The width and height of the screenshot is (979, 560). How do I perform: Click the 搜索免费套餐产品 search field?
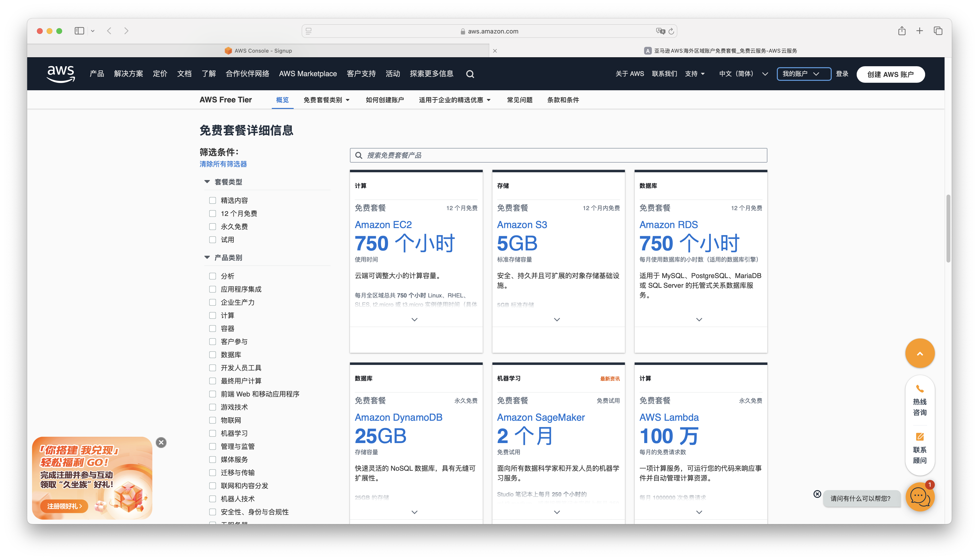pos(558,155)
